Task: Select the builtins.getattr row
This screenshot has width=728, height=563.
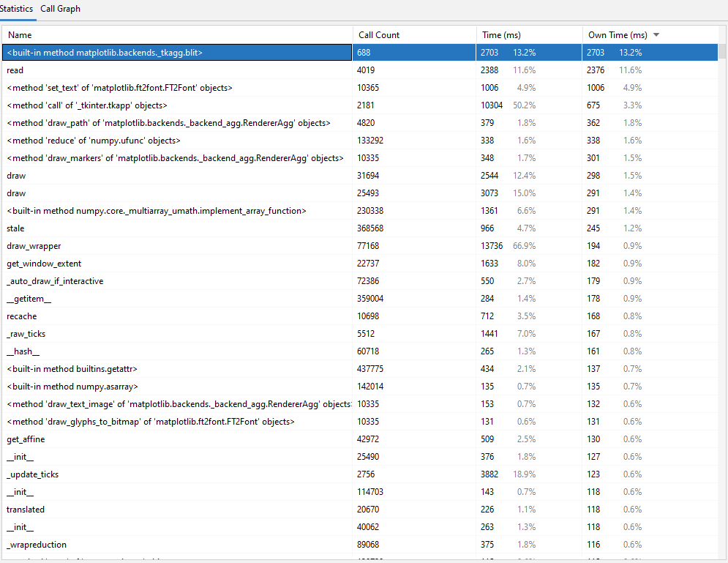Action: point(360,369)
